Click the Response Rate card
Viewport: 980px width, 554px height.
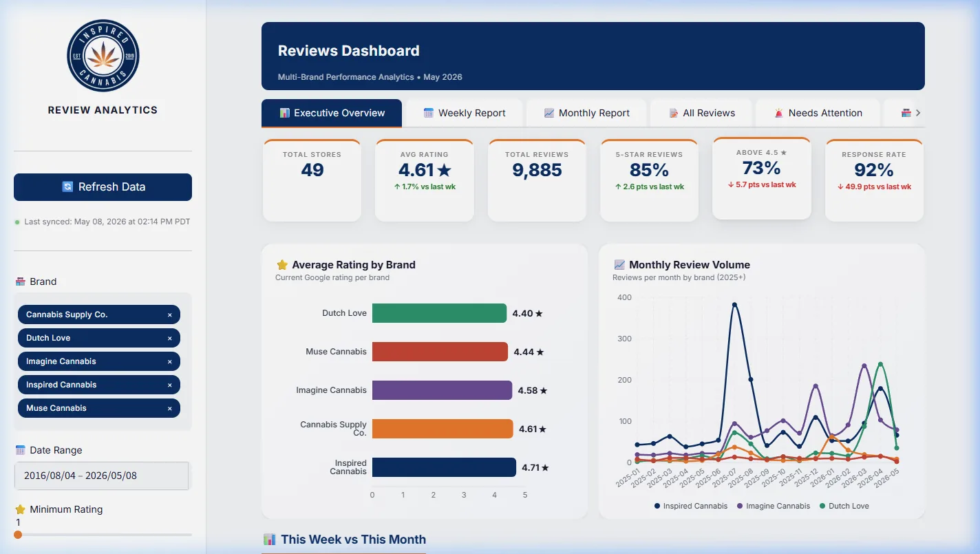[874, 180]
